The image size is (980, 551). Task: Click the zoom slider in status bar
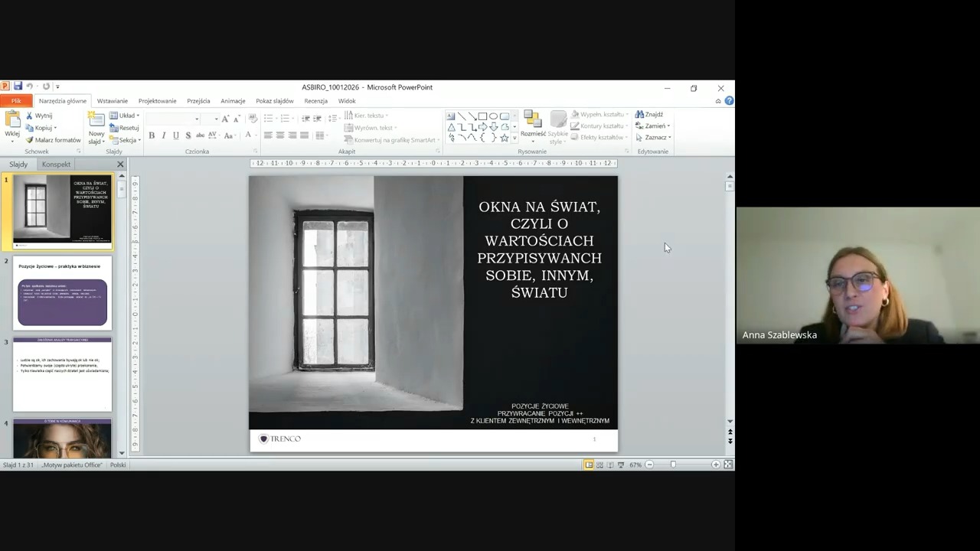click(673, 465)
